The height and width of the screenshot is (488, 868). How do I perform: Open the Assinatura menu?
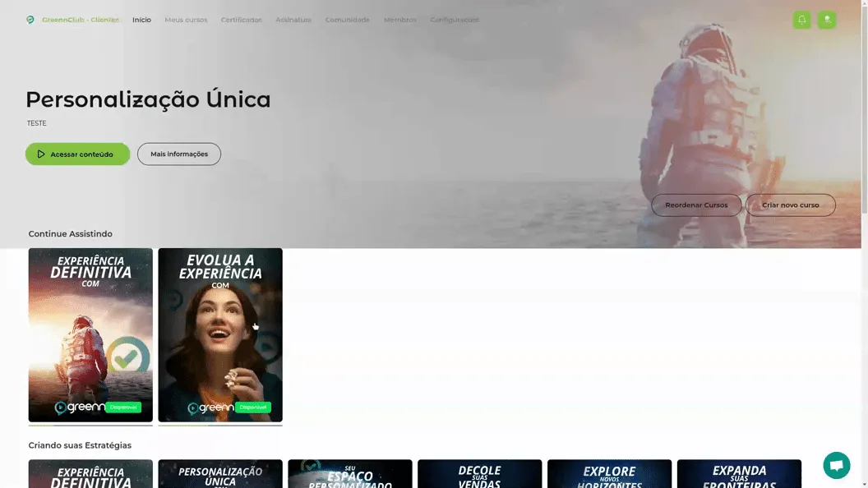pyautogui.click(x=293, y=20)
